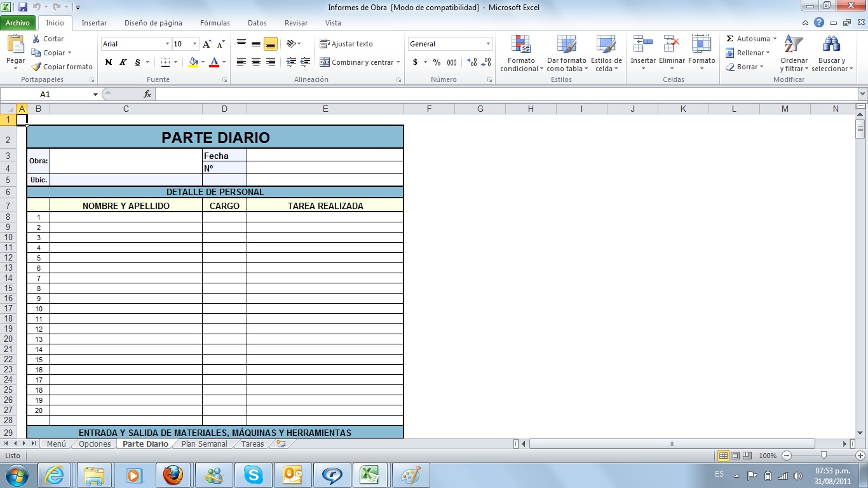
Task: Open the Menú sheet tab
Action: [57, 444]
